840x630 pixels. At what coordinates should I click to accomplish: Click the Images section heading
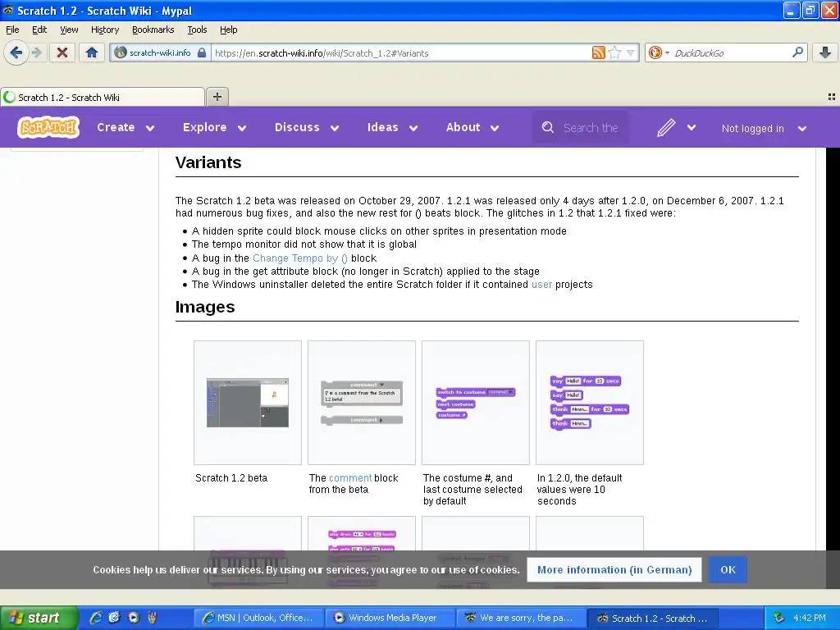coord(205,307)
